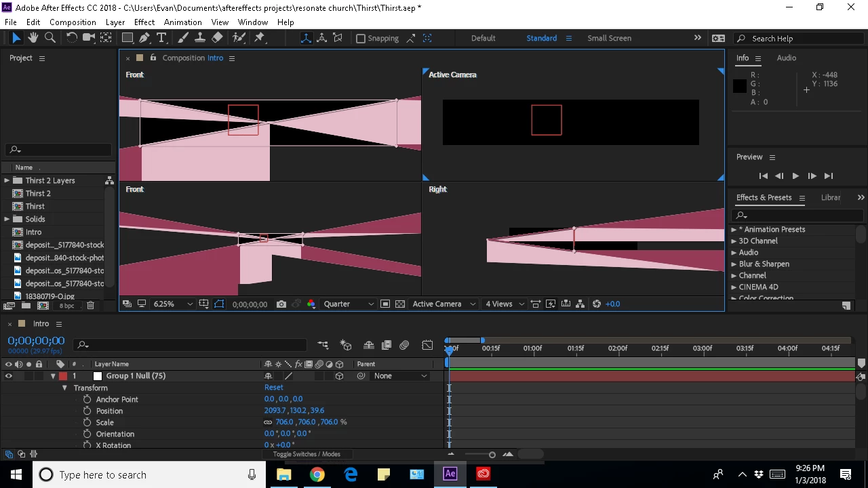Select the Type tool
The height and width of the screenshot is (488, 868).
pos(161,38)
